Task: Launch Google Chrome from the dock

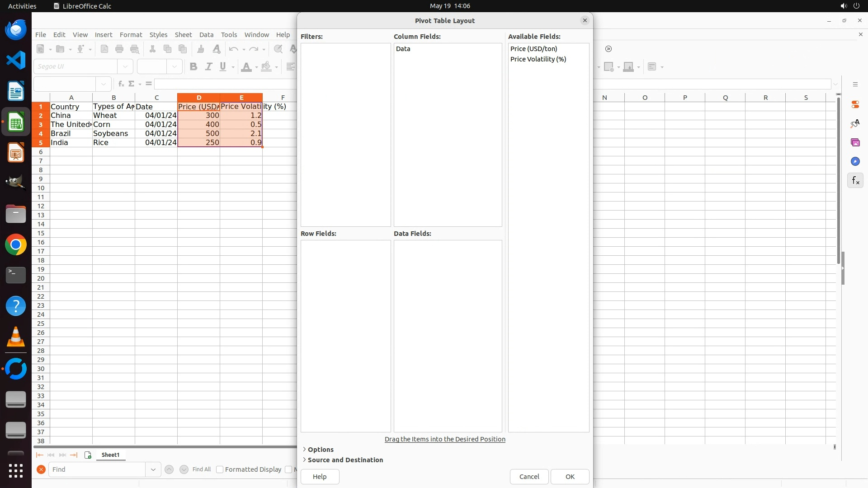Action: 16,245
